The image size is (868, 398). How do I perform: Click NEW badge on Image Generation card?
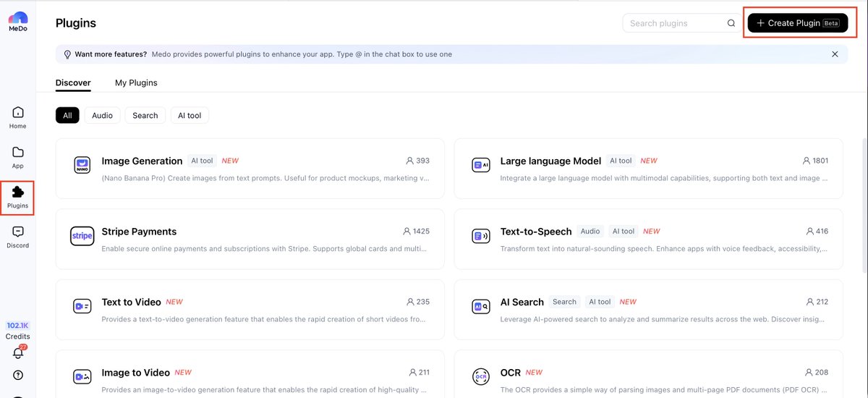pyautogui.click(x=230, y=161)
